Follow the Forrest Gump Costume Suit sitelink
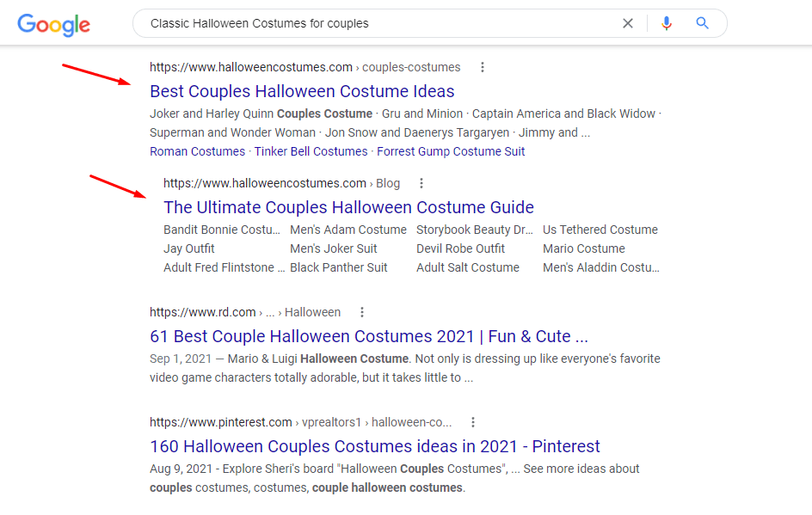This screenshot has height=515, width=812. 451,151
